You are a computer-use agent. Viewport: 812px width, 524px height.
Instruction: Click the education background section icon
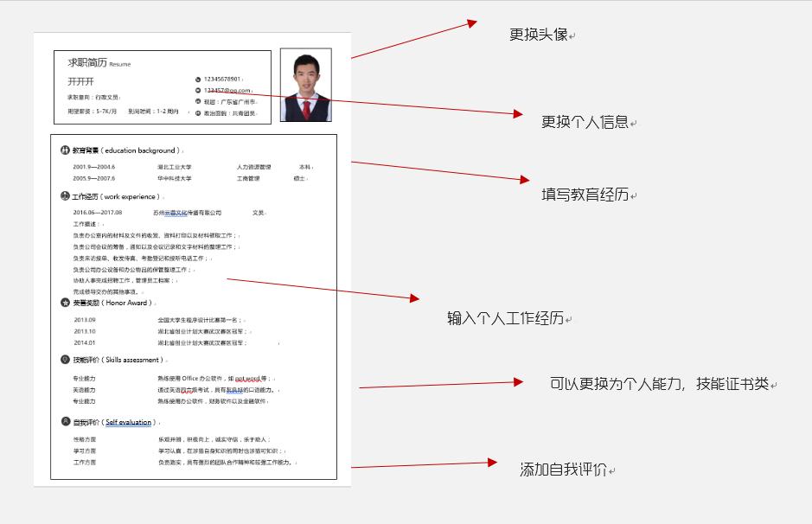pyautogui.click(x=64, y=149)
